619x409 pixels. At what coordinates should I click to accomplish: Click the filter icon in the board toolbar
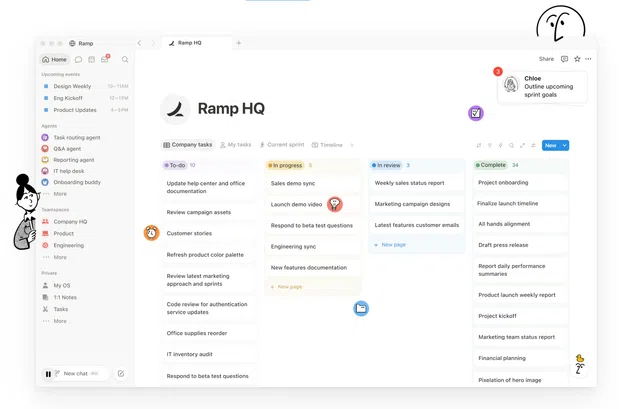pyautogui.click(x=490, y=145)
